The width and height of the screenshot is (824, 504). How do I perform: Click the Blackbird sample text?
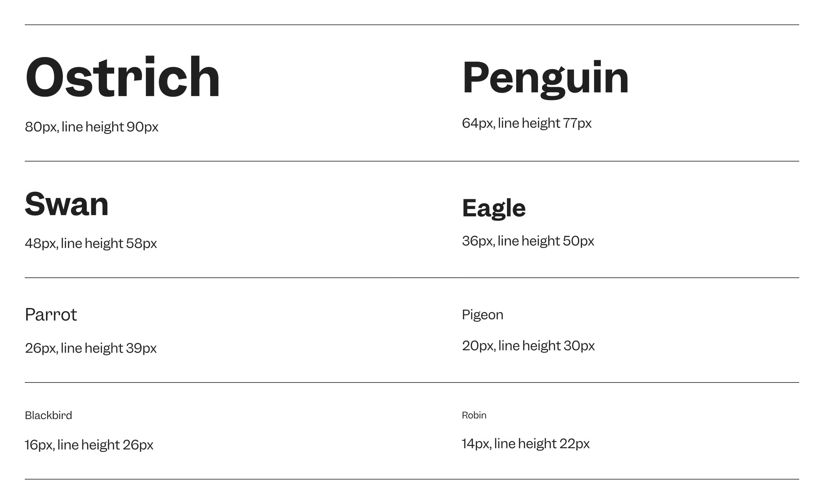[x=48, y=415]
